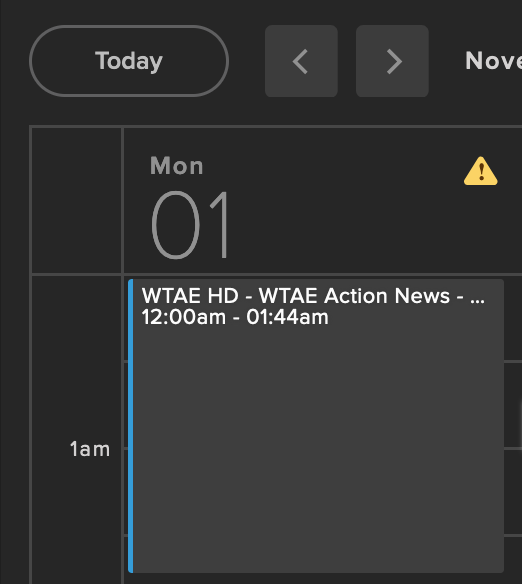522x584 pixels.
Task: Click the toolbar space between arrows and month
Action: [x=447, y=61]
